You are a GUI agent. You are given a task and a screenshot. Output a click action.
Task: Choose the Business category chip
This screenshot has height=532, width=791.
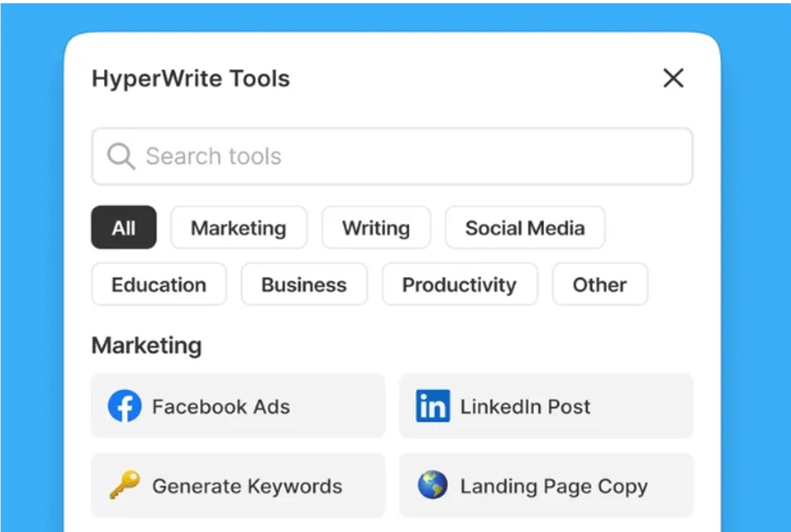[304, 284]
